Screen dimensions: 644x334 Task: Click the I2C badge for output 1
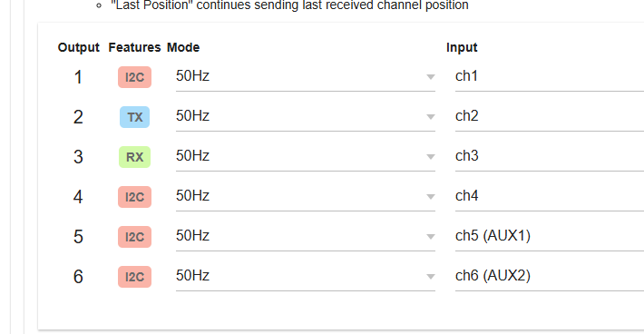[x=135, y=77]
